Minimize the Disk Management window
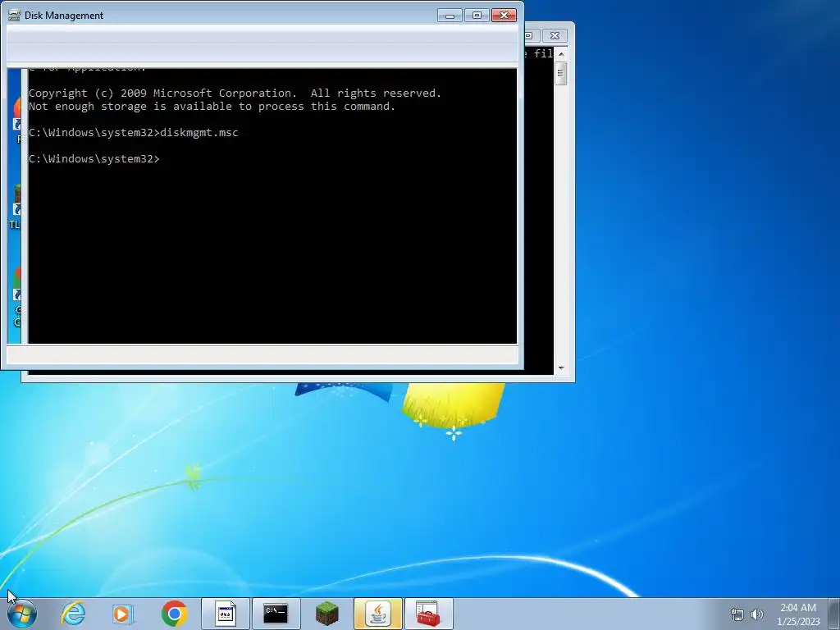840x630 pixels. [450, 16]
